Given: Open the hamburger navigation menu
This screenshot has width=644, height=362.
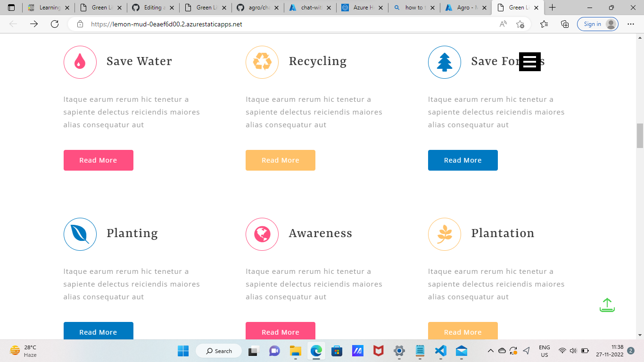Looking at the screenshot, I should 529,62.
